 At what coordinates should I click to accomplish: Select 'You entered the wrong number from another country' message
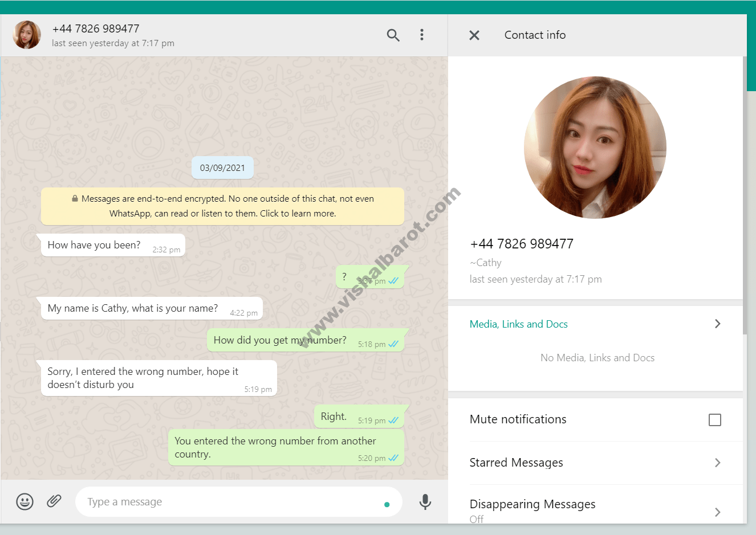(x=286, y=447)
